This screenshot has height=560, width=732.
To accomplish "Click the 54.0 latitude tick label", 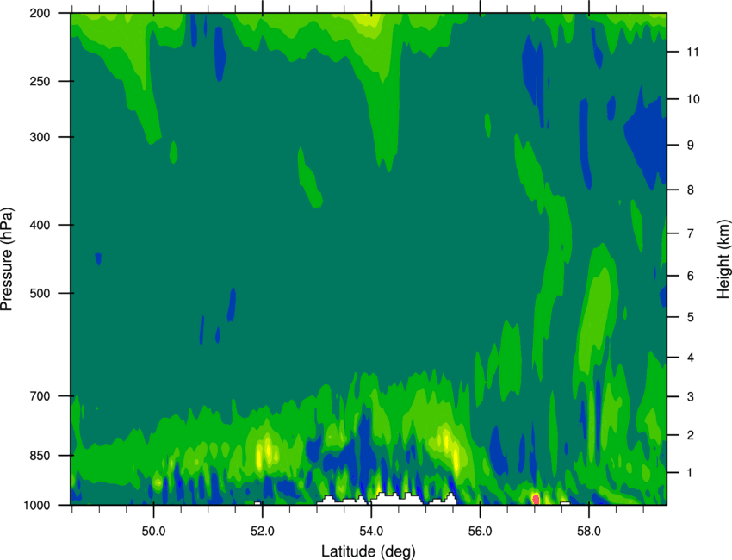I will 371,532.
